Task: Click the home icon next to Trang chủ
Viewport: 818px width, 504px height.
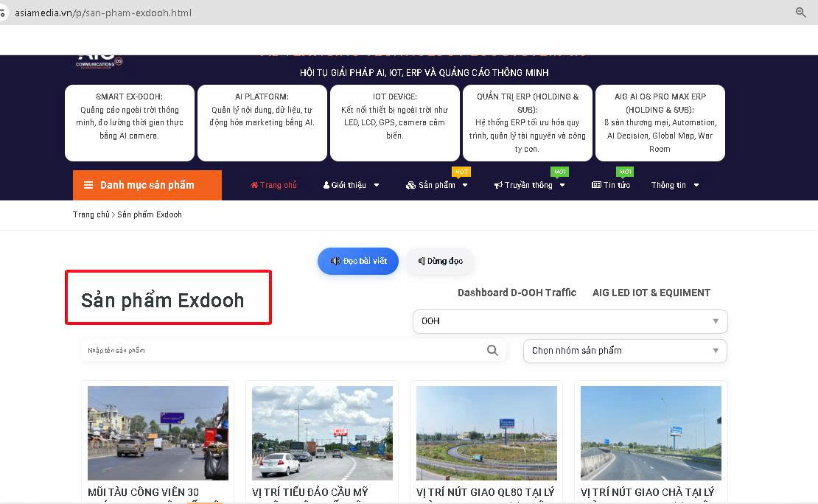Action: 254,185
